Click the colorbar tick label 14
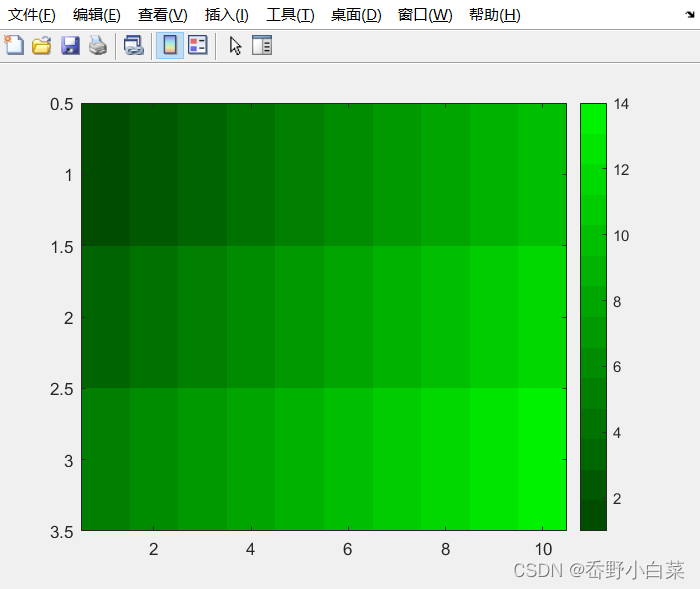The image size is (700, 589). [x=621, y=104]
